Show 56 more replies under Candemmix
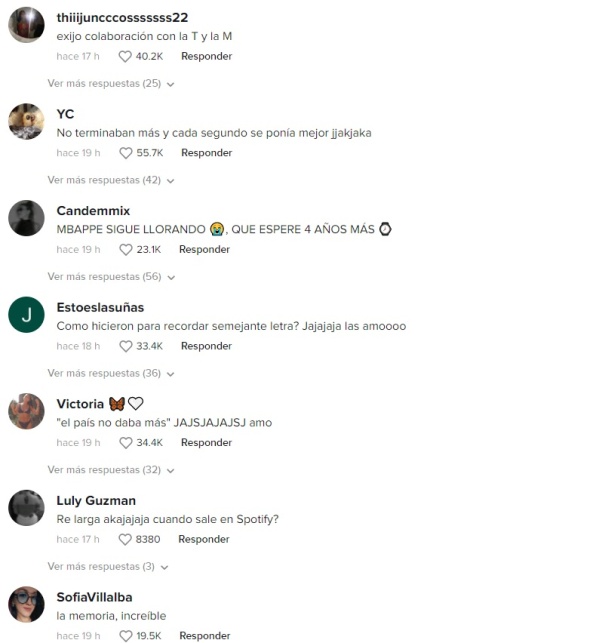This screenshot has height=643, width=599. (x=112, y=277)
